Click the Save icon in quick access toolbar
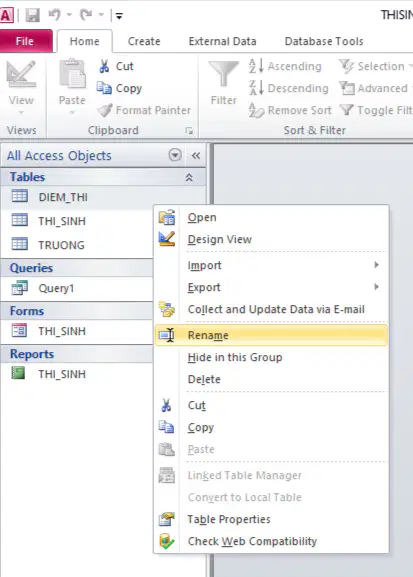413x577 pixels. pos(32,15)
